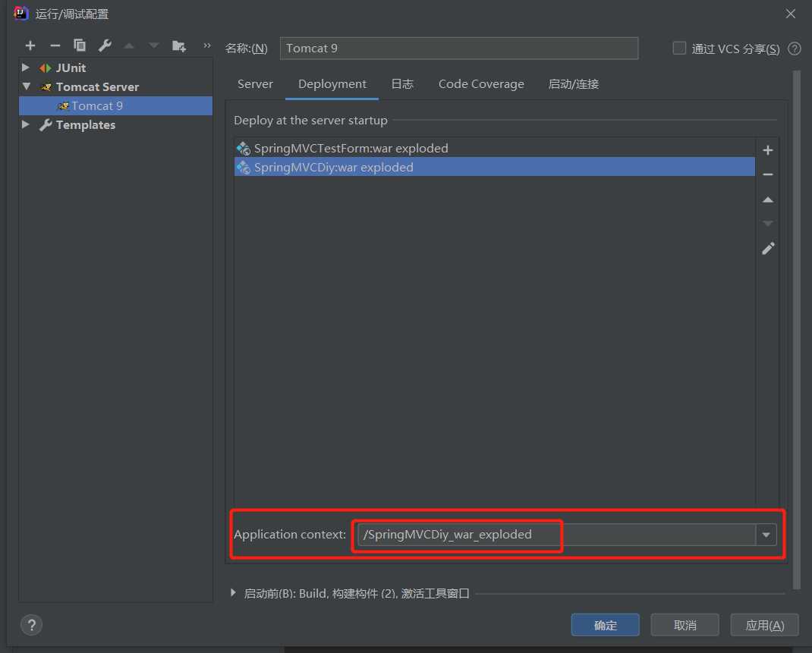Screen dimensions: 812x653
Task: Open the 日志 (Logs) tab
Action: click(x=402, y=84)
